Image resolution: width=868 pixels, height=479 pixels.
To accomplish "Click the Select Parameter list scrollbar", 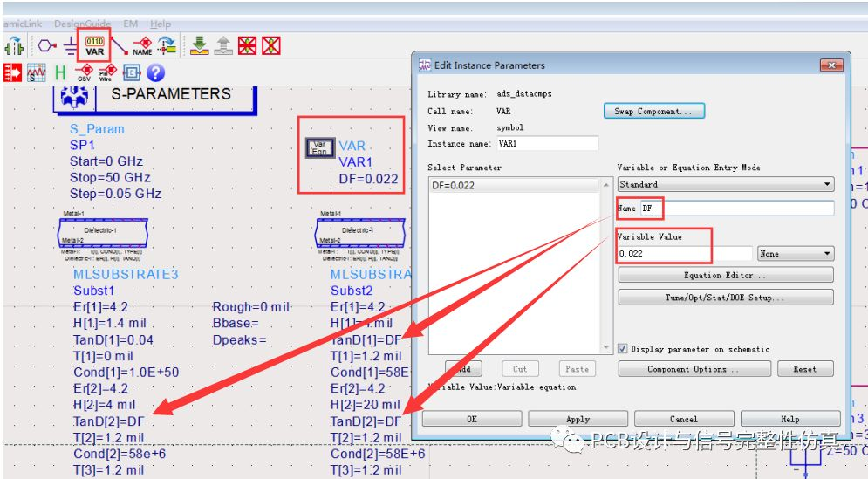I will pos(606,266).
